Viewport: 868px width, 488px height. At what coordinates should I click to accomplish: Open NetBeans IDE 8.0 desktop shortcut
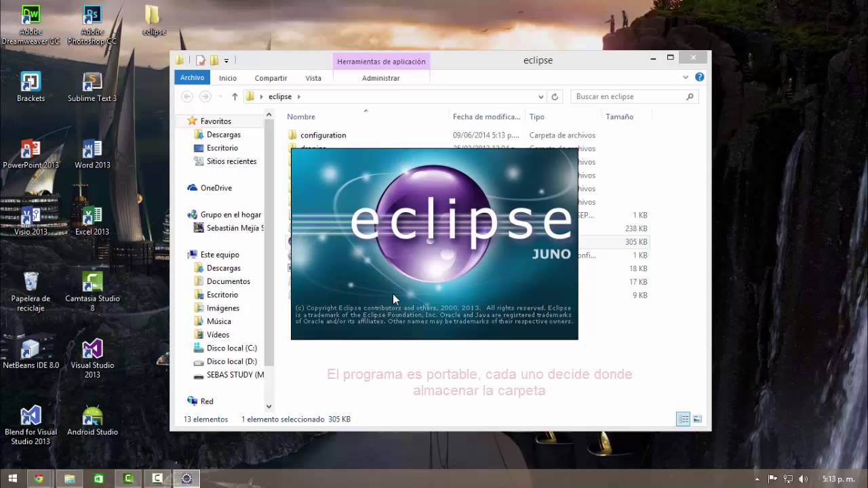[x=31, y=354]
